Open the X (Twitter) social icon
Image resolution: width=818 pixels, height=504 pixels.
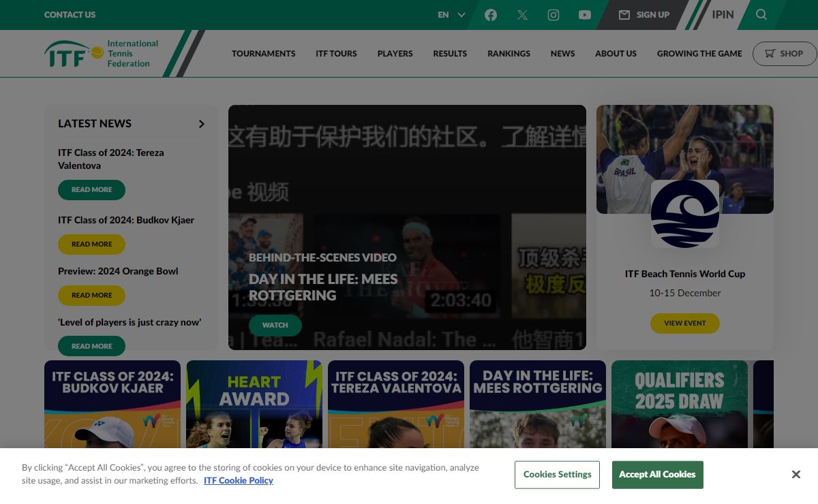tap(522, 15)
